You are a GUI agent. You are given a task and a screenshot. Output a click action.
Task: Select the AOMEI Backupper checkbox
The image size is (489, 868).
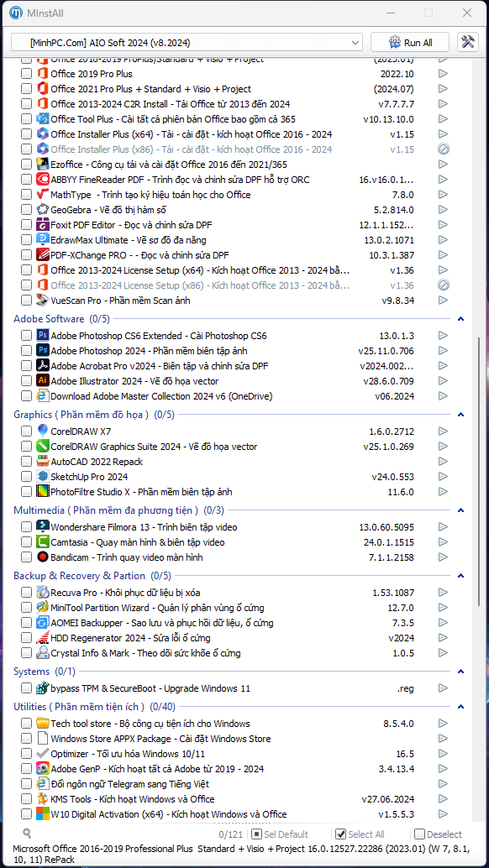[26, 623]
